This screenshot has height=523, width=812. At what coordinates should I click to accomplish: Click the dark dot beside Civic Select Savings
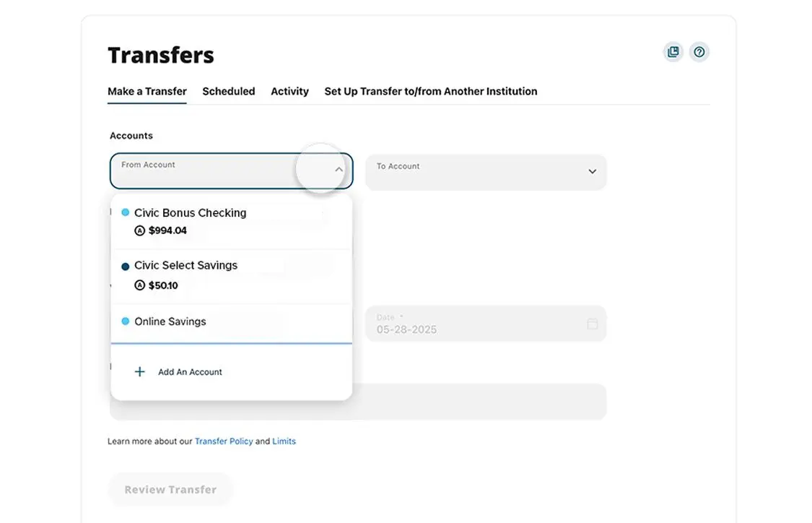point(124,265)
